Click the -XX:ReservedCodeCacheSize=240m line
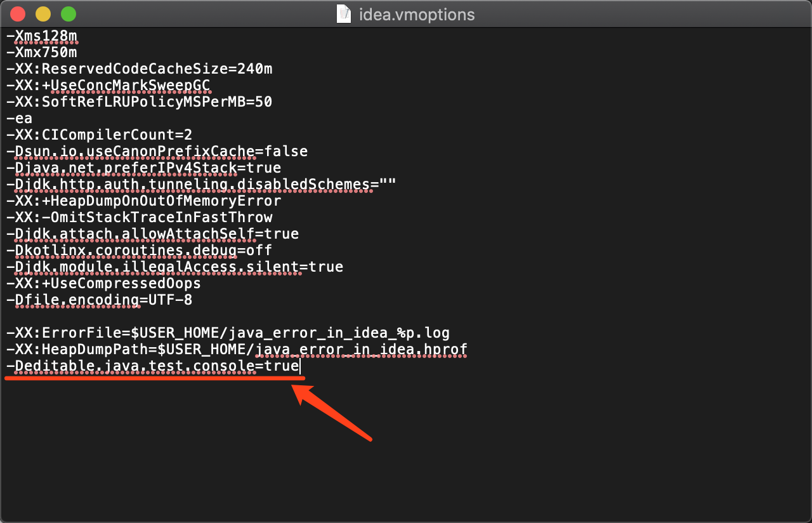This screenshot has height=523, width=812. 140,69
